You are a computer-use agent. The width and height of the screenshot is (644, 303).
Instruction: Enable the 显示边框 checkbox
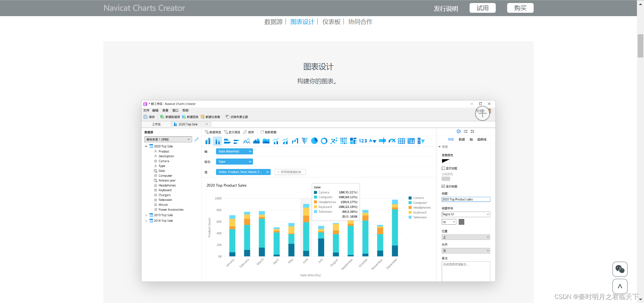[x=443, y=168]
